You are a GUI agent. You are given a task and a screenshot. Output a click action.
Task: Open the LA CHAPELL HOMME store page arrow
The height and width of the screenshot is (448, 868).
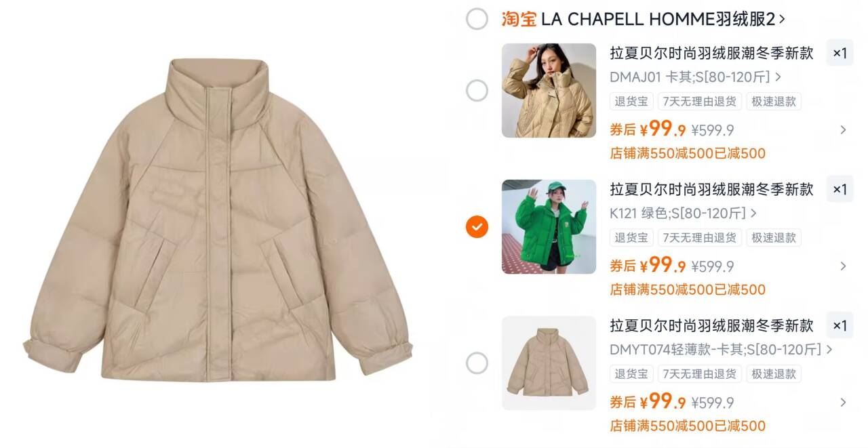pyautogui.click(x=782, y=20)
